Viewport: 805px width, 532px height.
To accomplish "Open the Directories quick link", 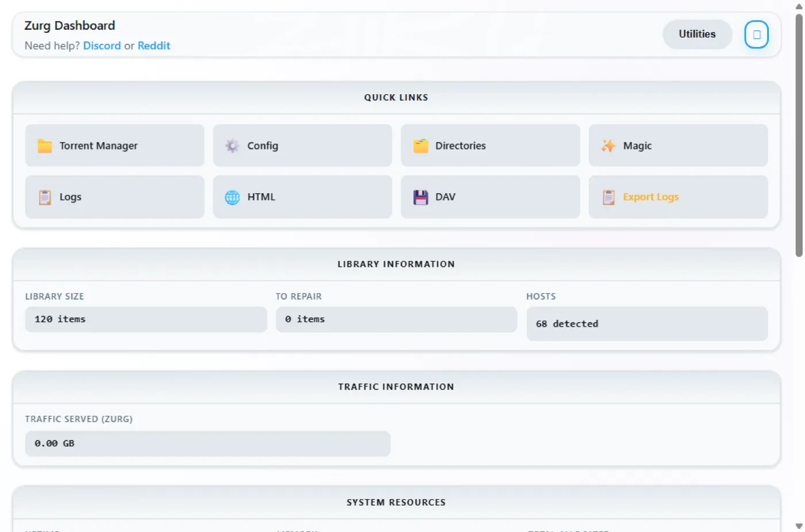I will tap(490, 146).
